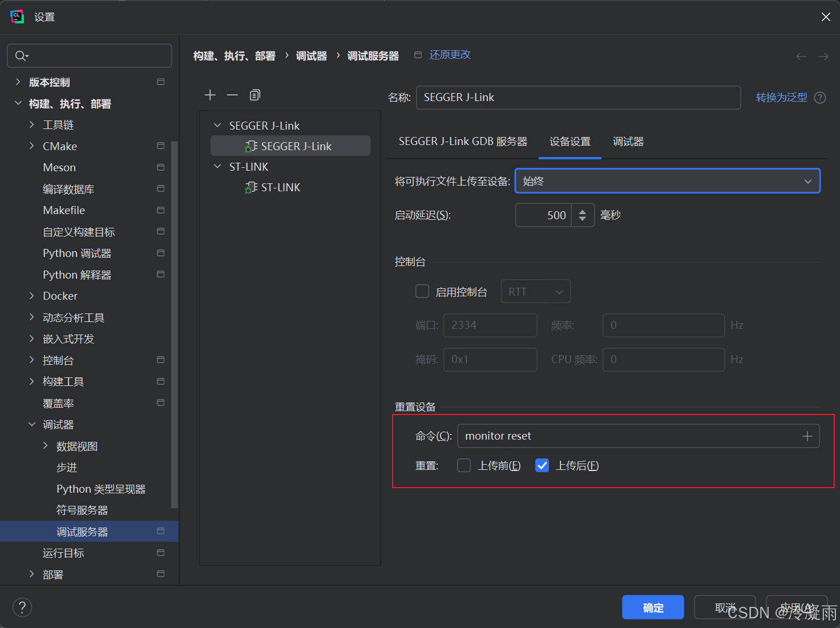Click the 还原更改 link
This screenshot has width=840, height=628.
pos(450,55)
